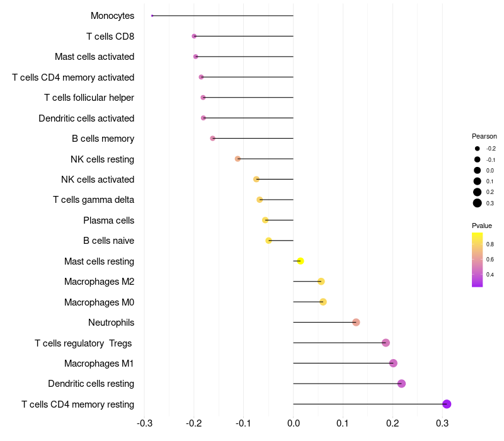The width and height of the screenshot is (504, 441).
Task: Click the Pearson -0.2 legend circle
Action: [x=478, y=149]
